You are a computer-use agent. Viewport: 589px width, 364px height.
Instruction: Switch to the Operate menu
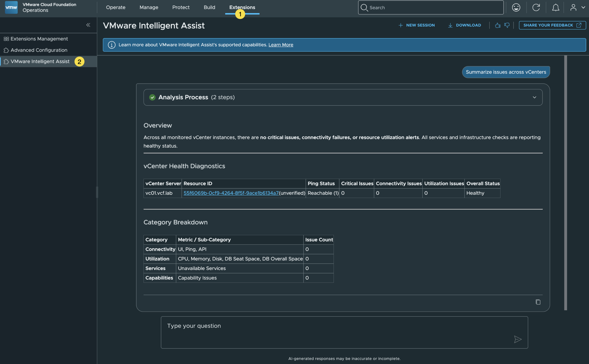(116, 7)
